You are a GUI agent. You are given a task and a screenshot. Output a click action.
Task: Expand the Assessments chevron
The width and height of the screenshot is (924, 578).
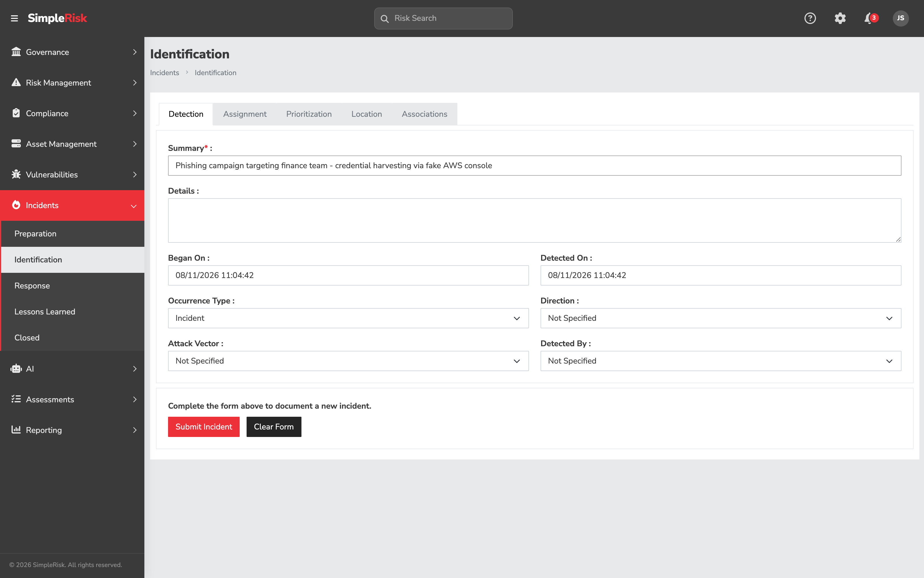point(134,399)
